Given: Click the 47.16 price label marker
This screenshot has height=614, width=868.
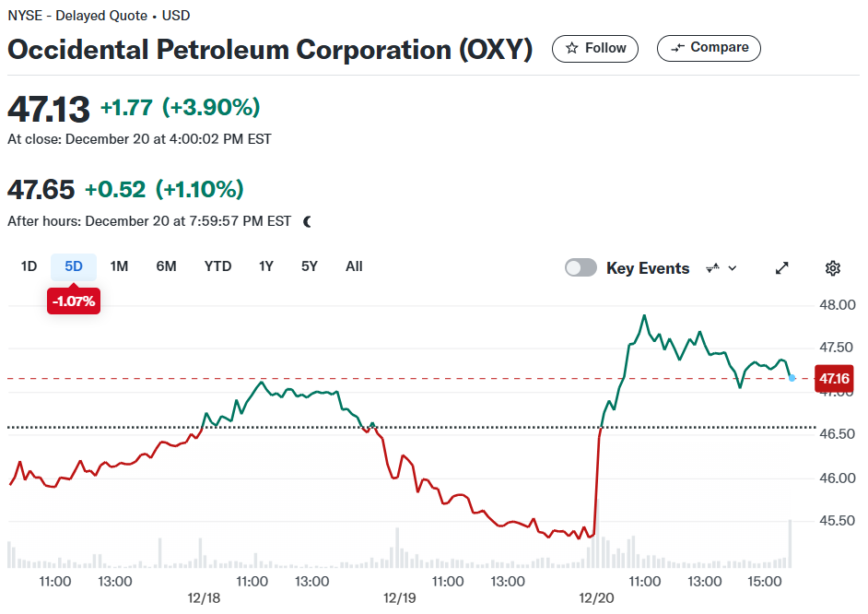Looking at the screenshot, I should click(x=834, y=379).
